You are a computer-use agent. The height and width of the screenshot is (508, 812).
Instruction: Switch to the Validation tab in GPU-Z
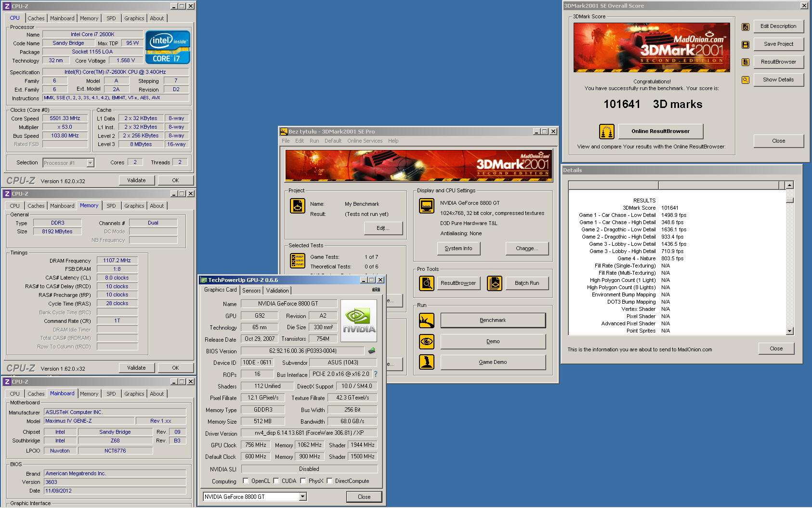(x=277, y=291)
